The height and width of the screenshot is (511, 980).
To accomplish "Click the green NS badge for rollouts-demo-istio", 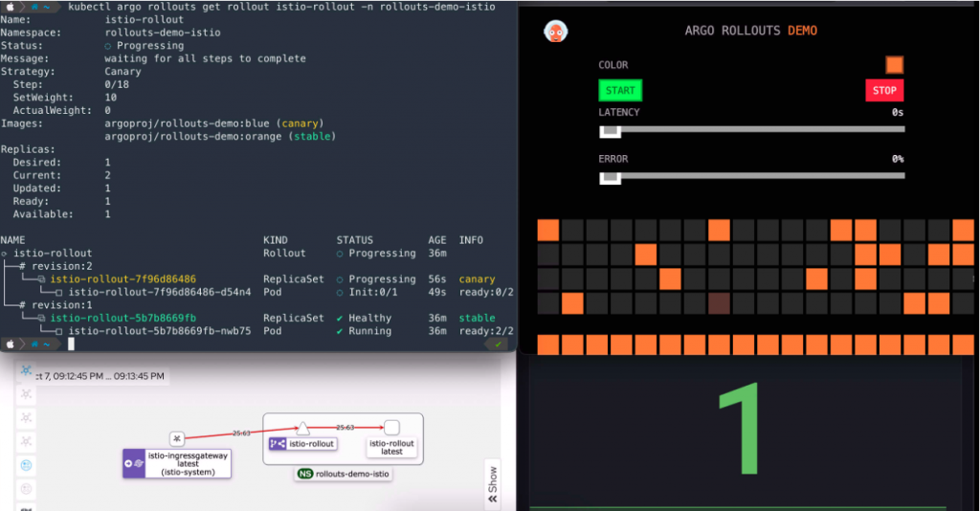I will 305,474.
